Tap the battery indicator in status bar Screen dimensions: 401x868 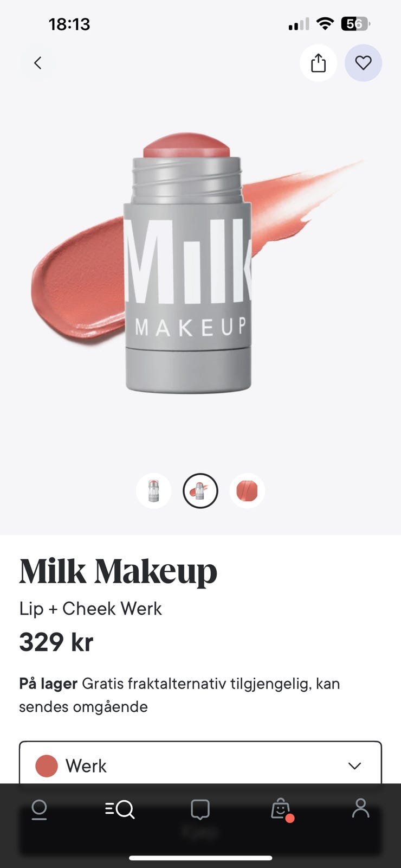(x=355, y=24)
